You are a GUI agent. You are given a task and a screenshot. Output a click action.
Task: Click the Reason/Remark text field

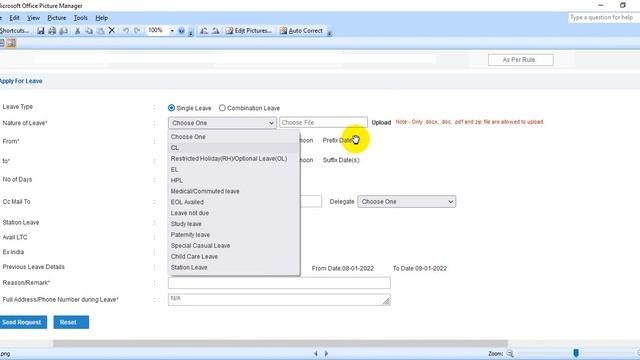click(279, 283)
